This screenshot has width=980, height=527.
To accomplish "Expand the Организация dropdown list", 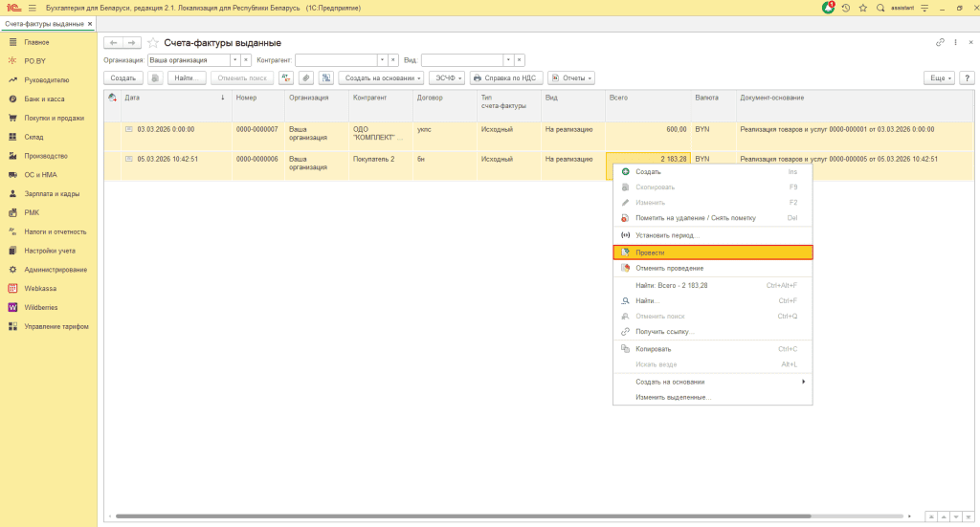I will [234, 59].
